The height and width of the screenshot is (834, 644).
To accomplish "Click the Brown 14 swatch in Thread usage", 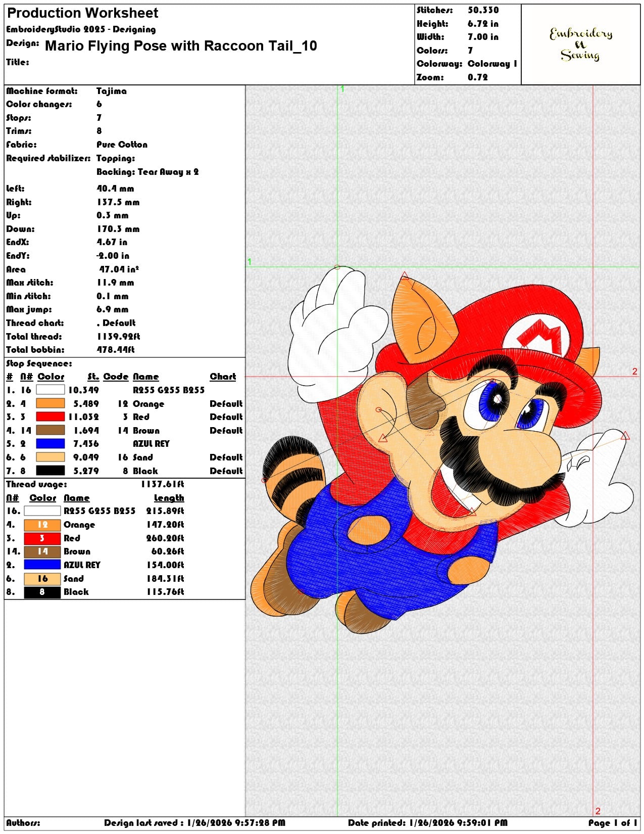I will pos(42,551).
